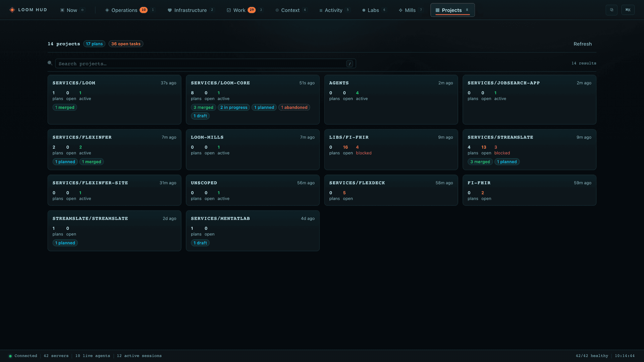644x362 pixels.
Task: Click the 2 in progress tag
Action: 234,108
